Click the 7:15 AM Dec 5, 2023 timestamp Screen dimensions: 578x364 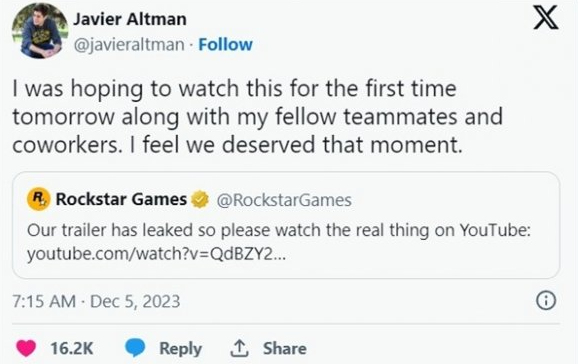click(x=96, y=301)
